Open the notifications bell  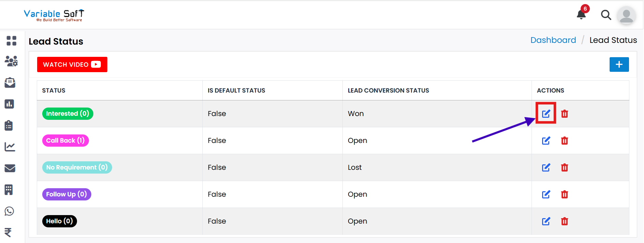pyautogui.click(x=581, y=15)
